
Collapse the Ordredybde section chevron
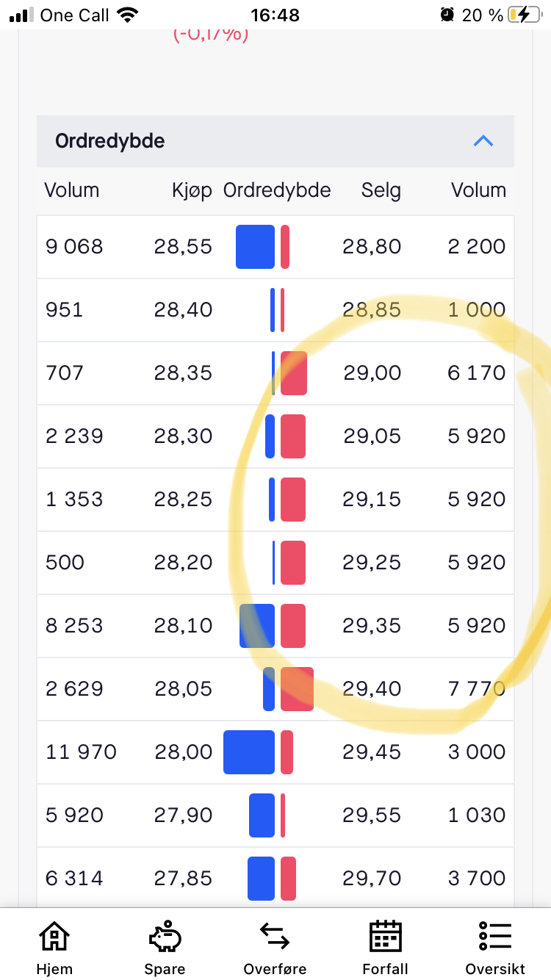[483, 141]
